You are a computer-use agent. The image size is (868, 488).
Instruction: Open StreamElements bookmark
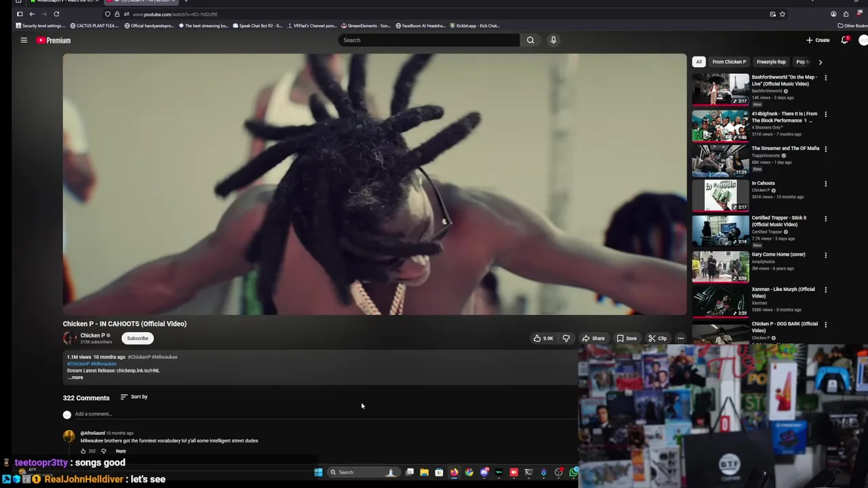pyautogui.click(x=366, y=26)
